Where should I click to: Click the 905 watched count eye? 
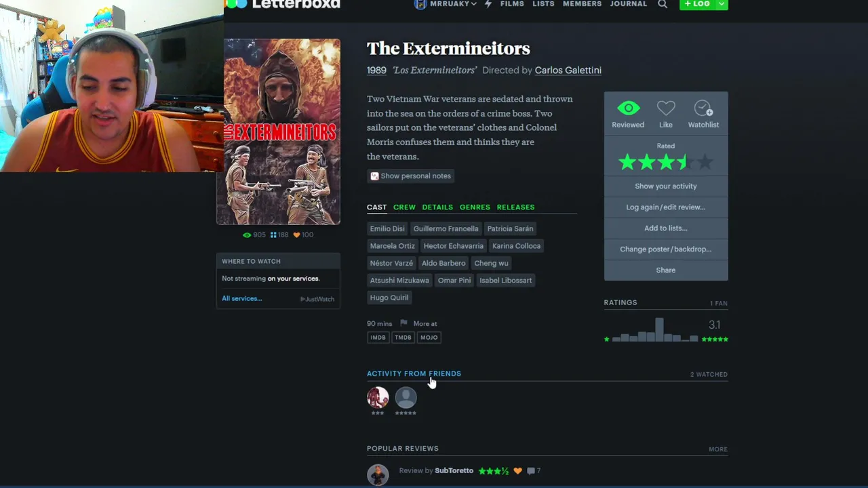pos(254,235)
